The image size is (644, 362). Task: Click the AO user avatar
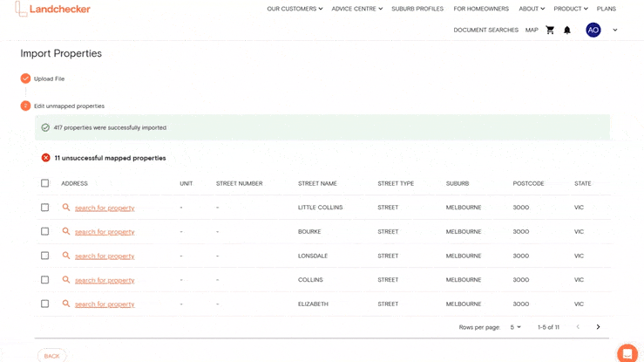tap(593, 30)
